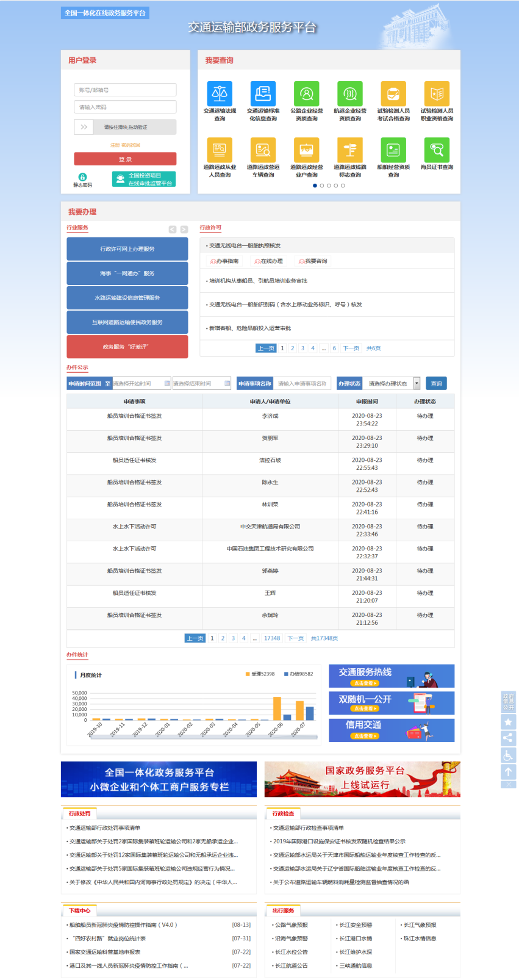The height and width of the screenshot is (980, 519).
Task: Open 道路运政经营业户查询 icon
Action: (x=307, y=150)
